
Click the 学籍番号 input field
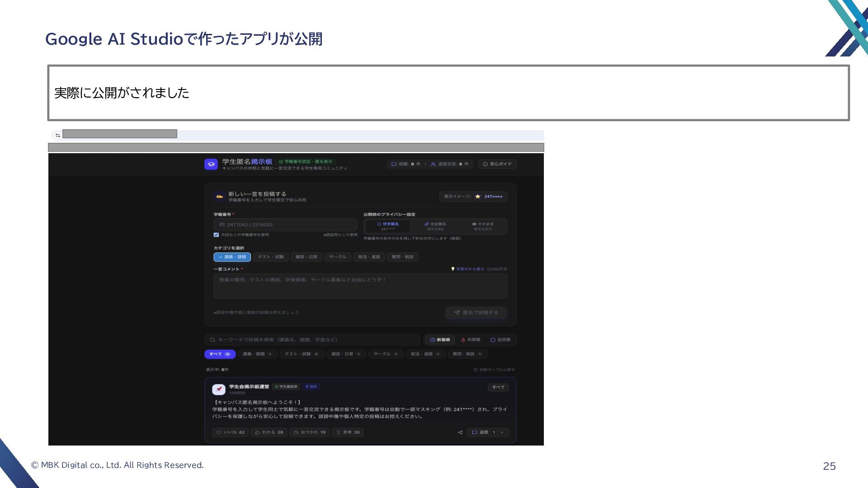(285, 225)
